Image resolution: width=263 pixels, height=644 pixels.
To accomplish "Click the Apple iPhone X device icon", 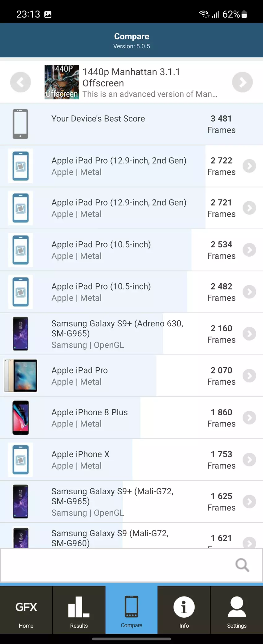I will (x=21, y=460).
